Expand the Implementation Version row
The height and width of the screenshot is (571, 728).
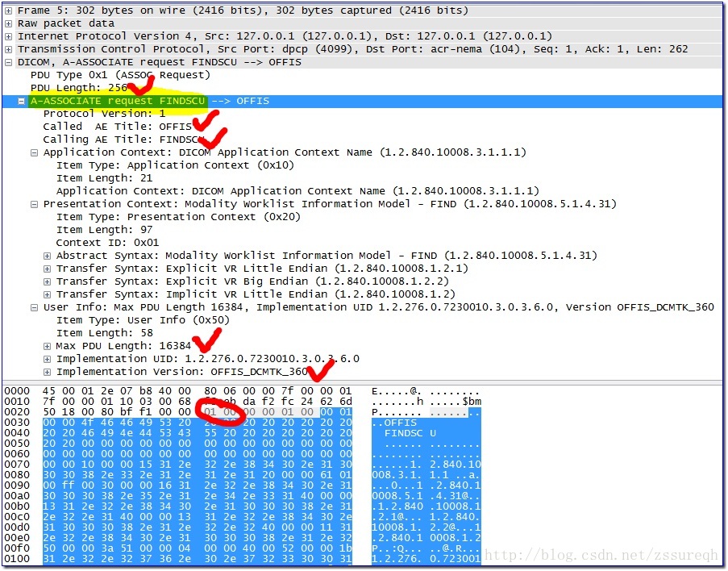pyautogui.click(x=47, y=372)
